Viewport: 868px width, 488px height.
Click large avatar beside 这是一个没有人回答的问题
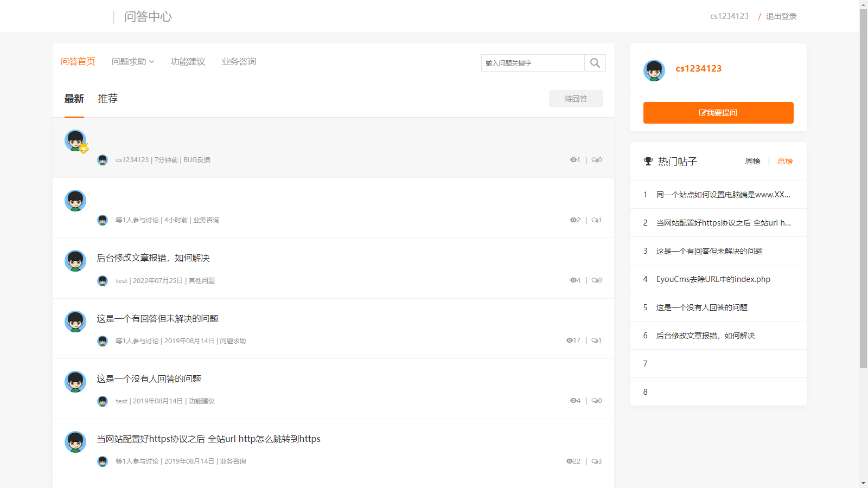click(x=75, y=382)
